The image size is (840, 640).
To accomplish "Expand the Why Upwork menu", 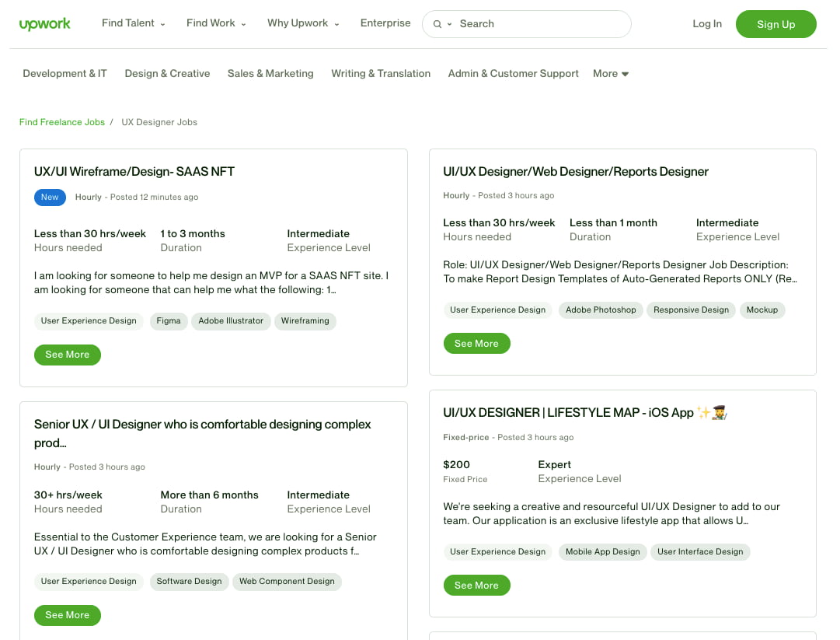I will [x=302, y=23].
